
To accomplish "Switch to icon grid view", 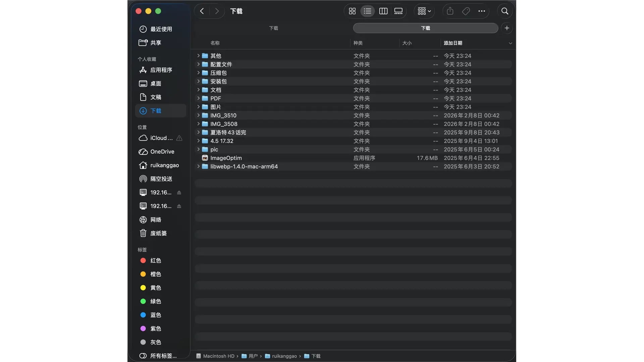I will pos(352,11).
